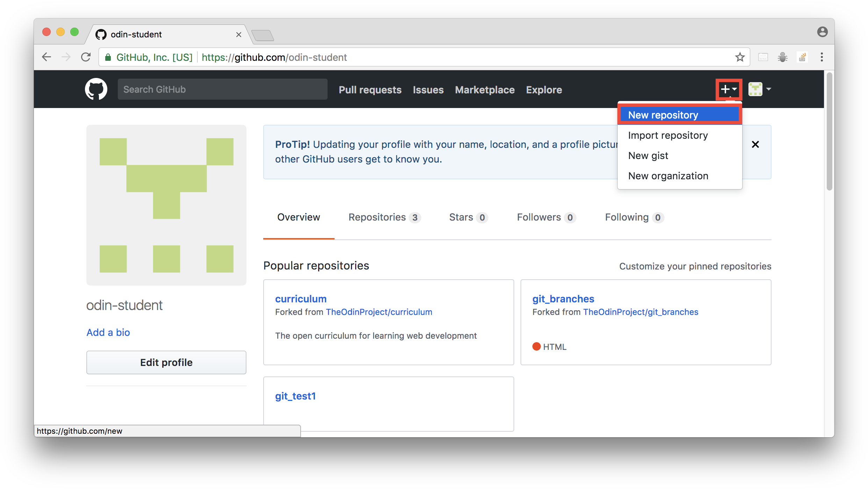This screenshot has width=868, height=489.
Task: Open Pull requests in the header
Action: point(370,90)
